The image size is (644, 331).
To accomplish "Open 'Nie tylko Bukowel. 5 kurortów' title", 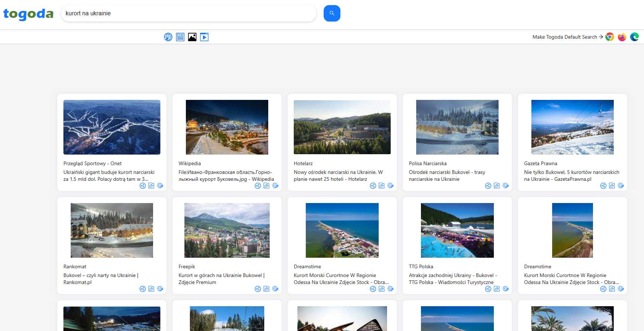I will (571, 175).
